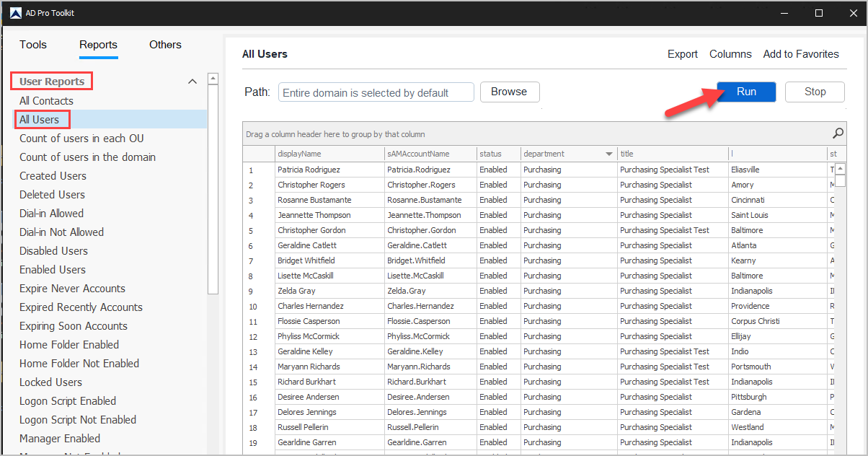Viewport: 868px width, 456px height.
Task: Select the Count of users in each OU report
Action: [81, 138]
